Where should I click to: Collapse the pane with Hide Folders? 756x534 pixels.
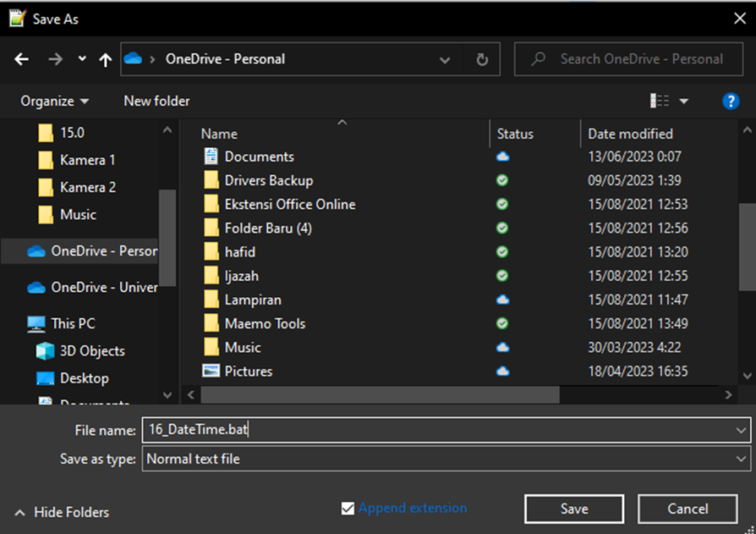tap(62, 512)
